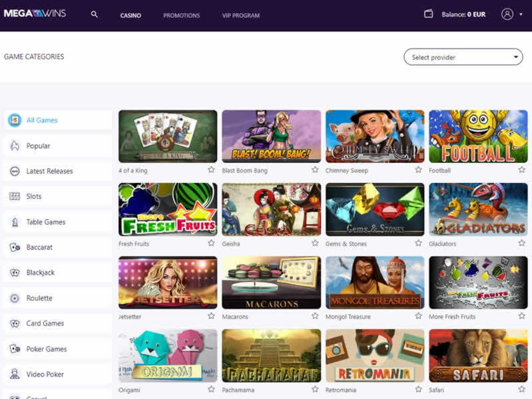Launch the Macarons game thumbnail
Screen dimensions: 532x399
[272, 283]
